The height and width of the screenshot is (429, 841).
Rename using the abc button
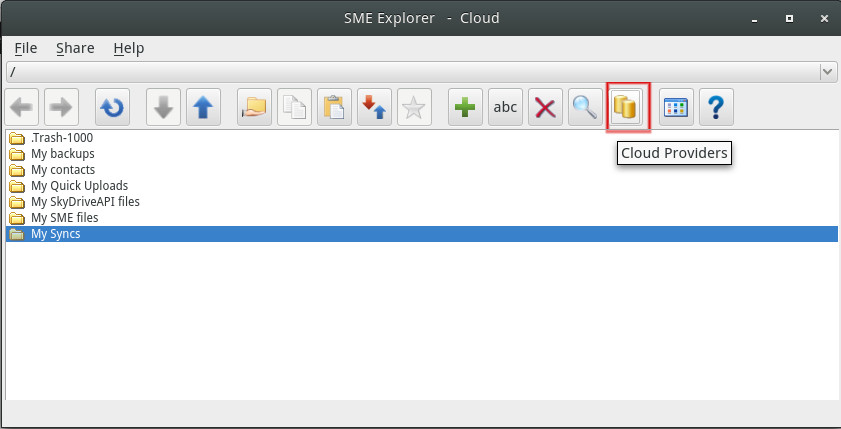tap(505, 108)
